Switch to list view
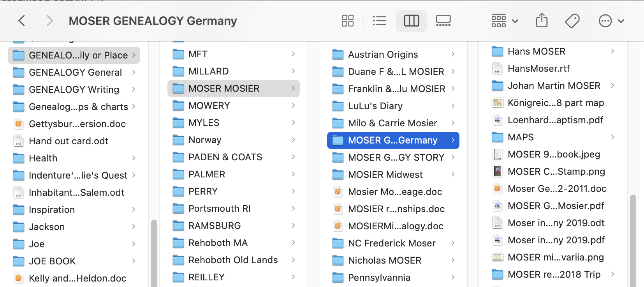The height and width of the screenshot is (287, 644). coord(379,21)
